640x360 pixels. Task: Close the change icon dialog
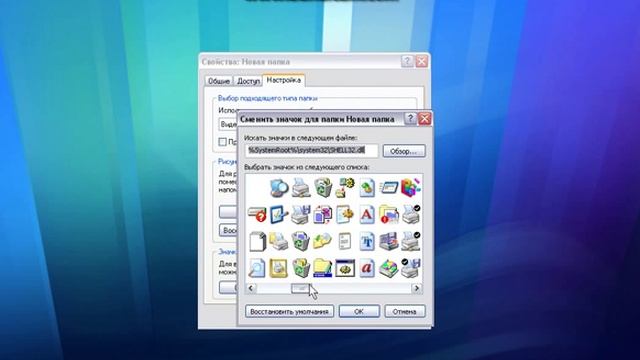424,119
